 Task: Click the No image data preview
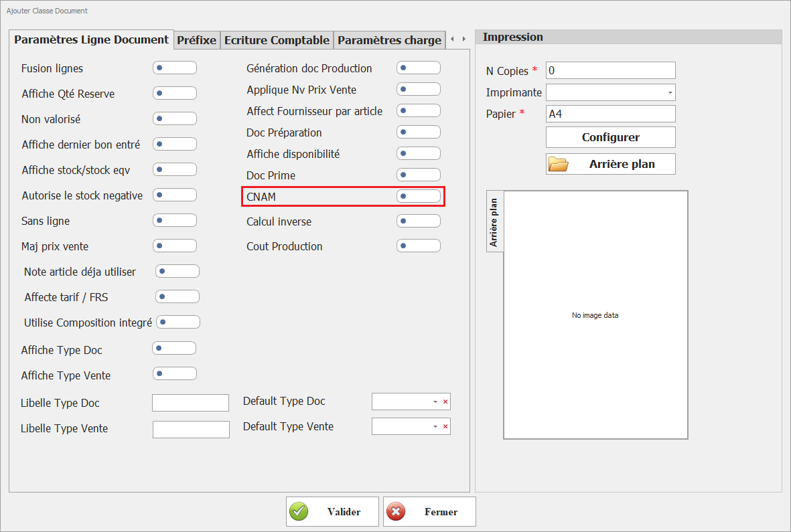tap(595, 315)
